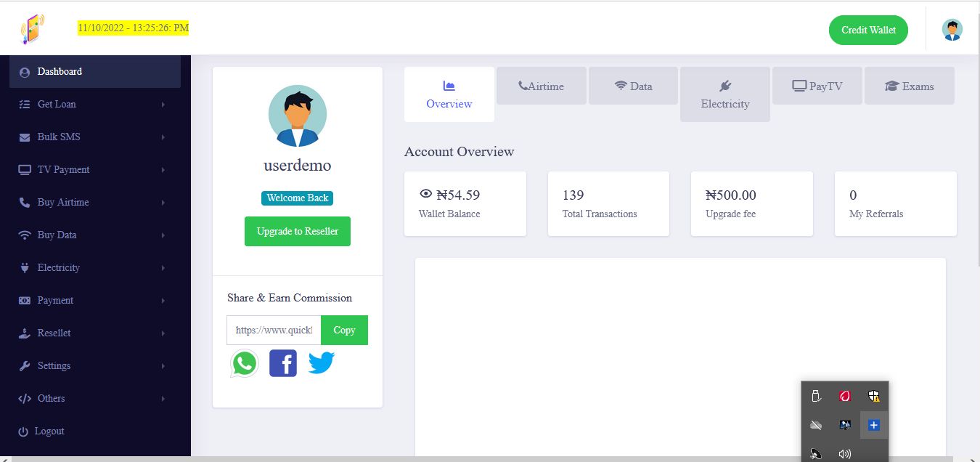
Task: Click the Credit Wallet button
Action: pos(868,30)
